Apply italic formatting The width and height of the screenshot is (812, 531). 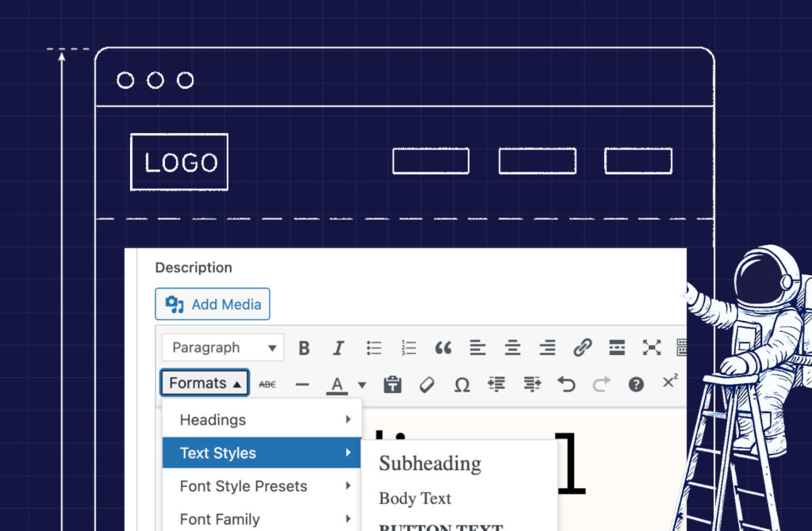(x=339, y=348)
